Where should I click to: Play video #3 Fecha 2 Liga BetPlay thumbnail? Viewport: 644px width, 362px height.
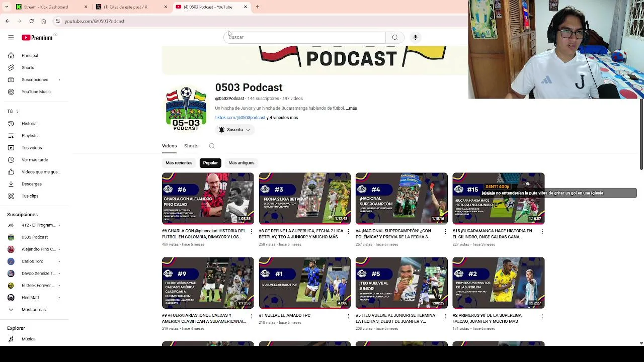point(304,199)
